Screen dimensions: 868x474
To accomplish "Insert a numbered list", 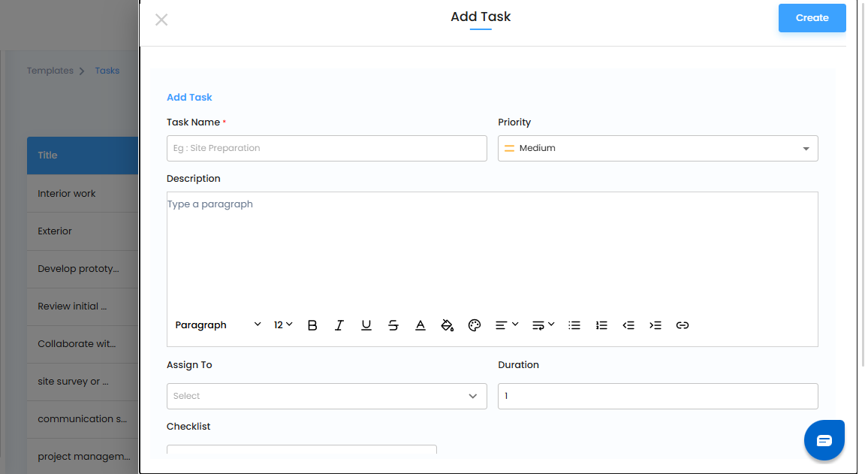I will pos(601,325).
